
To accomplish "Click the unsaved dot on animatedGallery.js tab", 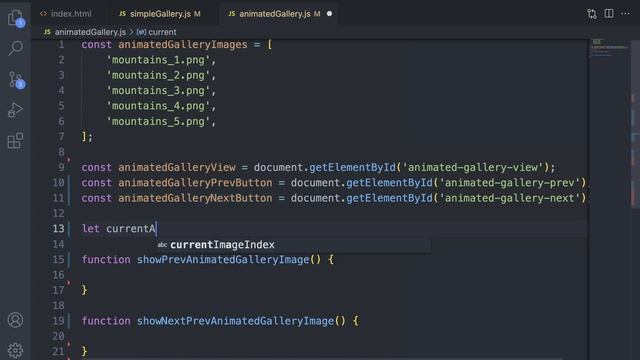I will coord(329,14).
